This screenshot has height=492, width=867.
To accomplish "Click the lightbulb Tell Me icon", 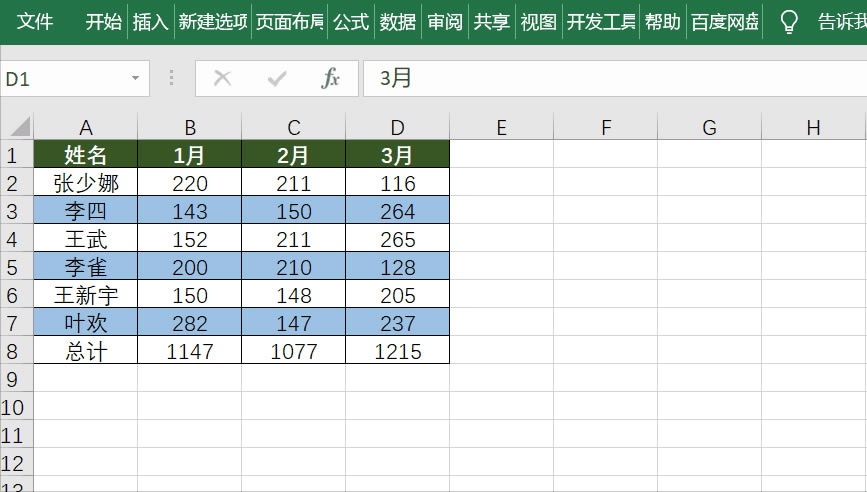I will [x=788, y=22].
